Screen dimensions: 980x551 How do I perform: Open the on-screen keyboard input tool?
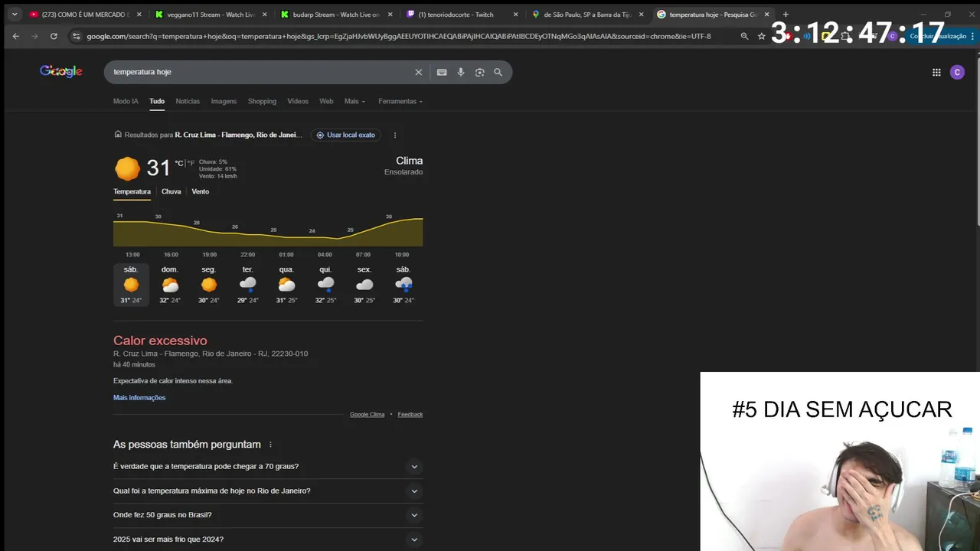(x=442, y=72)
